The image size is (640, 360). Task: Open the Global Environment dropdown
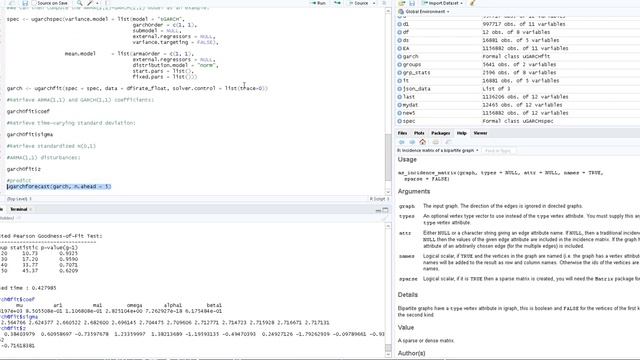424,11
